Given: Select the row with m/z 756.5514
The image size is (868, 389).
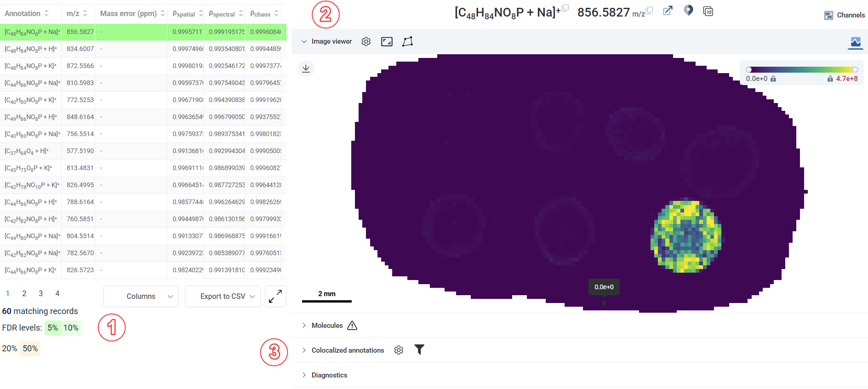Looking at the screenshot, I should pos(143,134).
